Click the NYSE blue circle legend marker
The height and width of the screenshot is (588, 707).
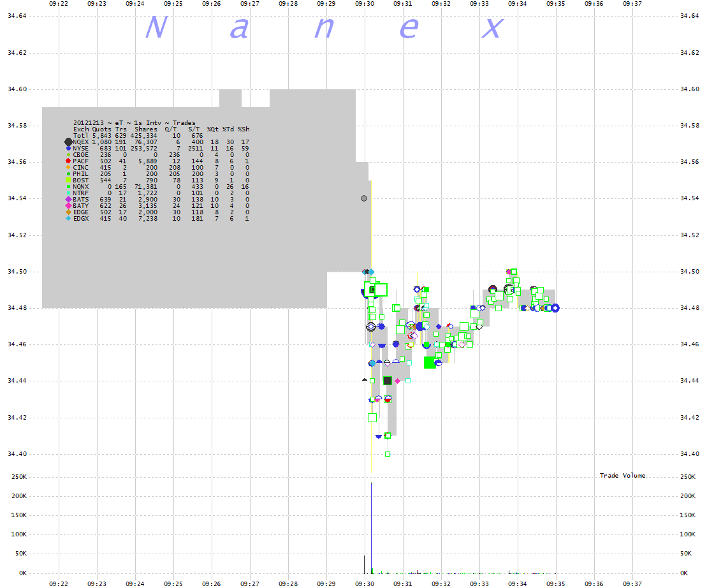click(69, 149)
